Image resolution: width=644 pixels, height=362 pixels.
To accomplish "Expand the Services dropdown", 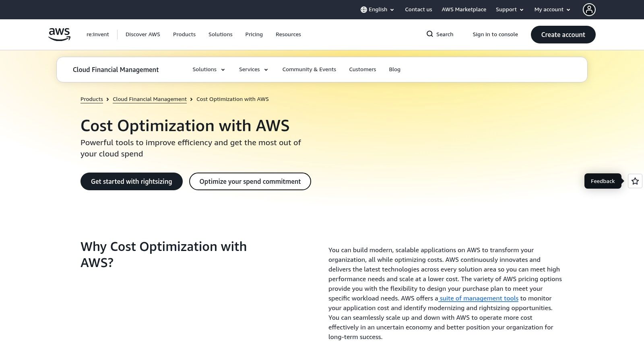I will [x=254, y=70].
